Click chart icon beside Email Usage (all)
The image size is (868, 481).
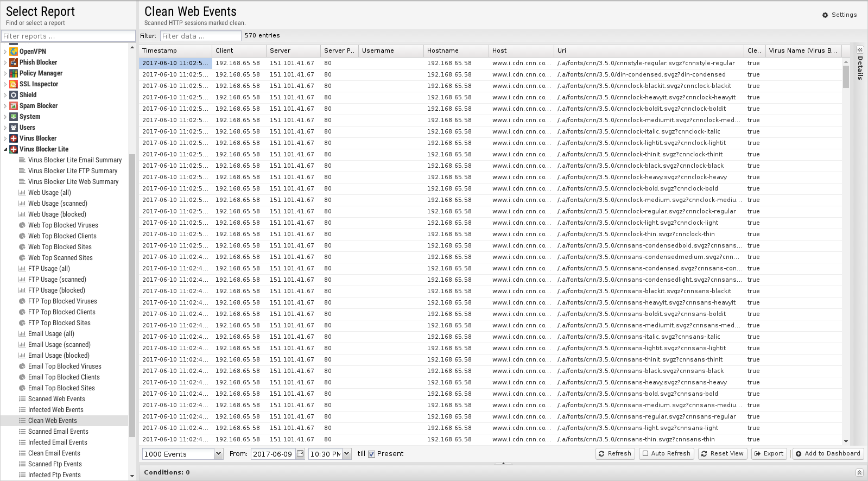[22, 334]
